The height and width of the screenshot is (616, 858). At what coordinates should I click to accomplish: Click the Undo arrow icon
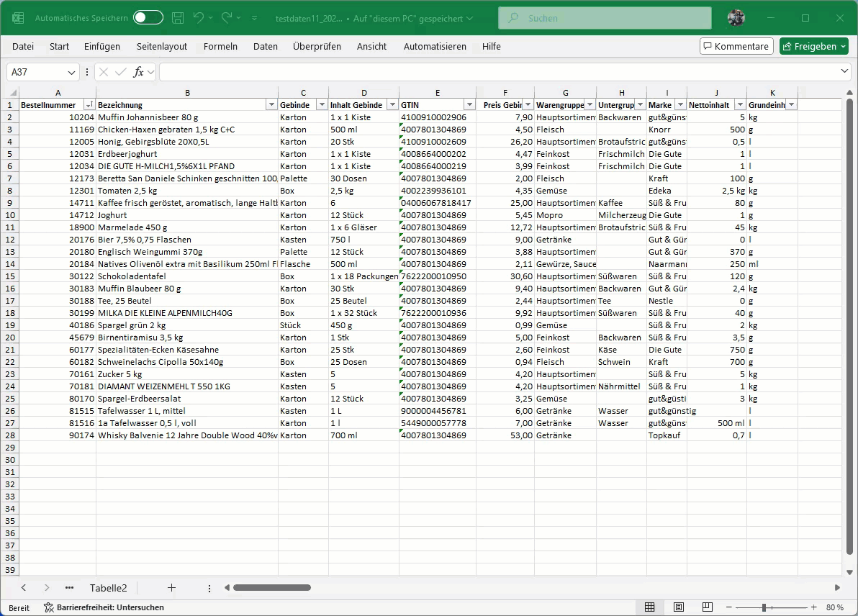click(199, 18)
